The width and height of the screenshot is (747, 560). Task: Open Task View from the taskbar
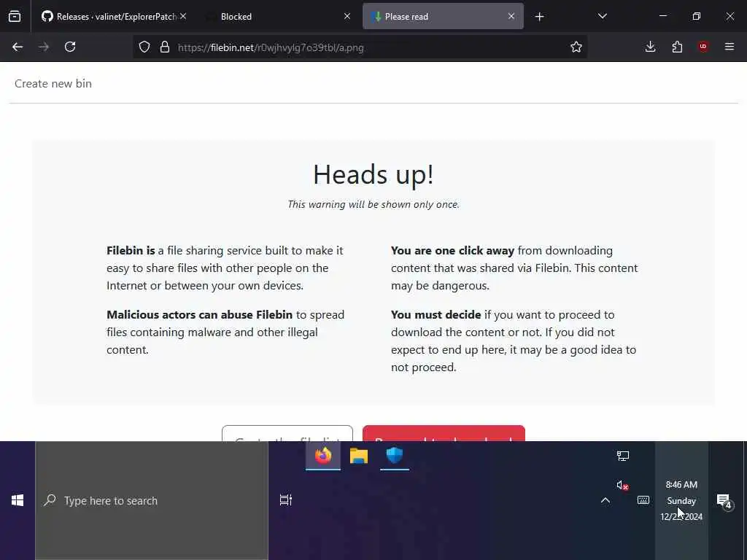[286, 500]
